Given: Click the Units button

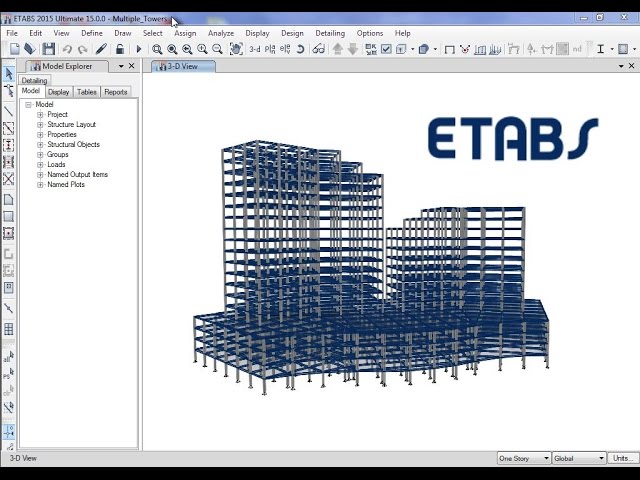Looking at the screenshot, I should pos(623,458).
